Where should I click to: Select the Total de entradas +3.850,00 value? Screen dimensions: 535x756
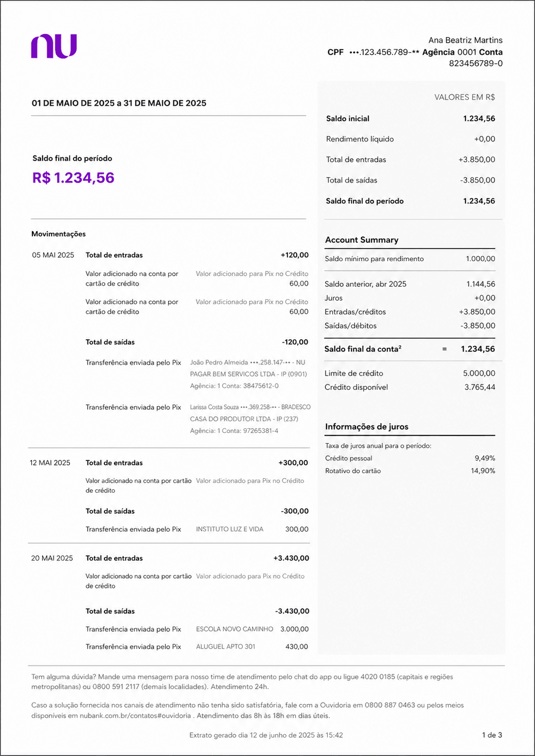click(477, 159)
